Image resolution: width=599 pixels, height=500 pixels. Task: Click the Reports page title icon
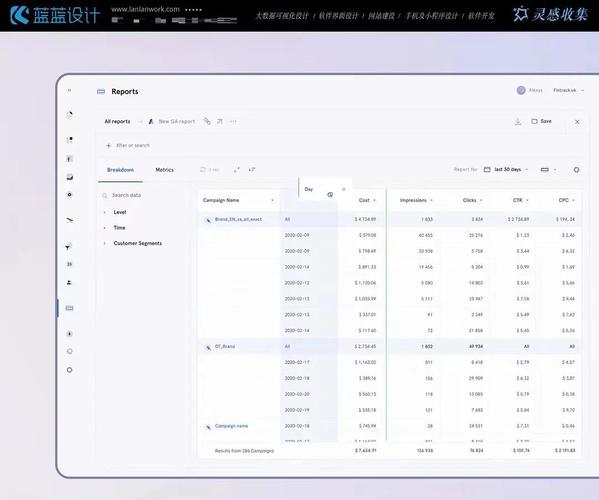point(101,91)
